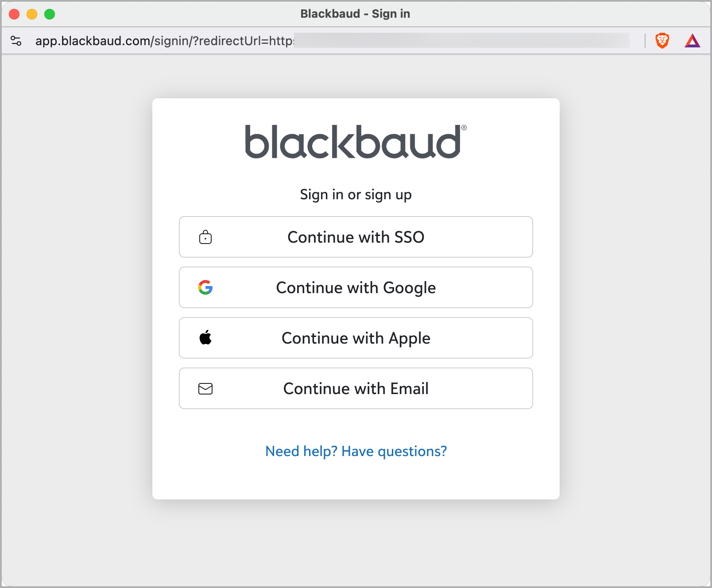Click the site settings icon in address bar
This screenshot has height=588, width=712.
tap(16, 41)
